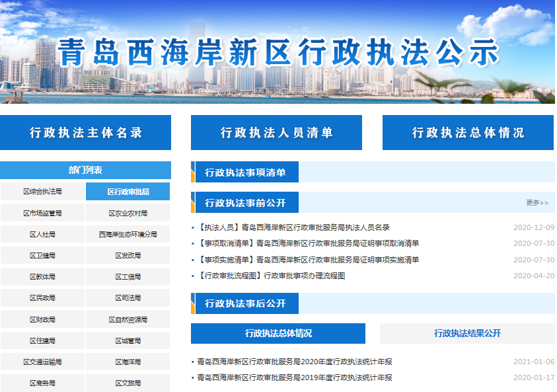Open 区自然资源局 department page

tap(128, 319)
